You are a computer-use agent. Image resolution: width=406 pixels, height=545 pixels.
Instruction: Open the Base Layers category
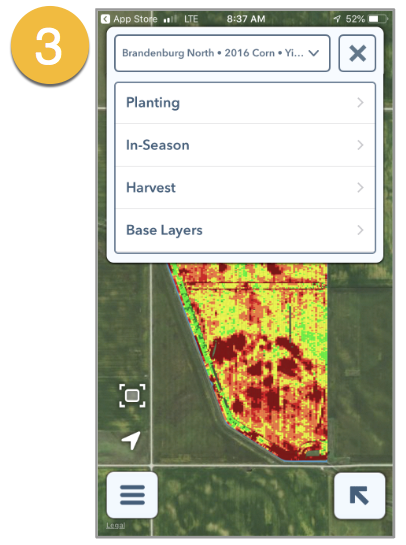click(x=245, y=230)
